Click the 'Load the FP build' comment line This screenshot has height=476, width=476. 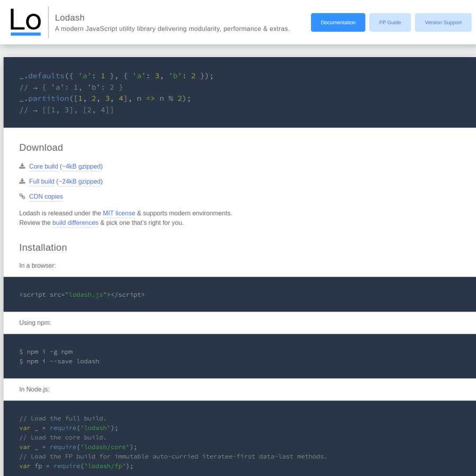coord(173,456)
